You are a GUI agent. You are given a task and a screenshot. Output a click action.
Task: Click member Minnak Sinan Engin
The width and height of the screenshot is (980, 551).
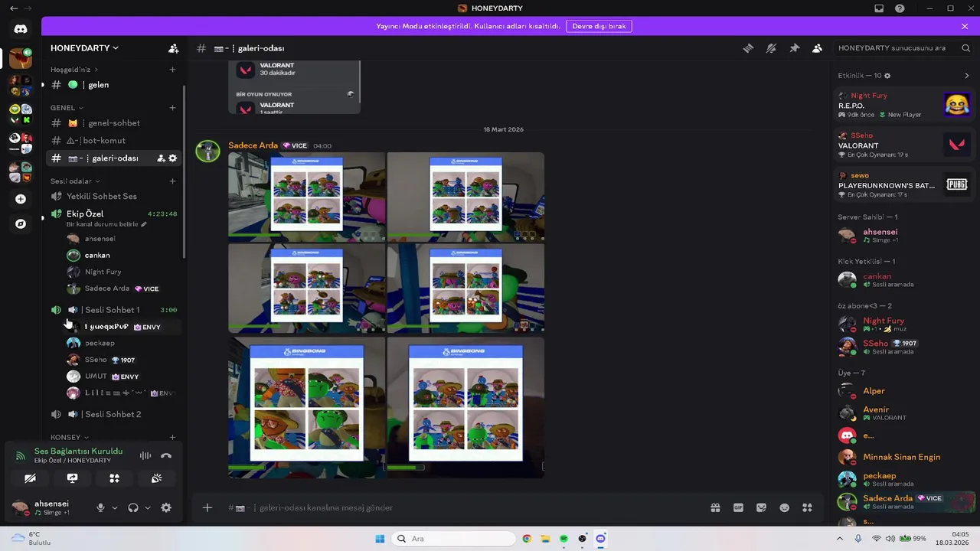tap(903, 457)
